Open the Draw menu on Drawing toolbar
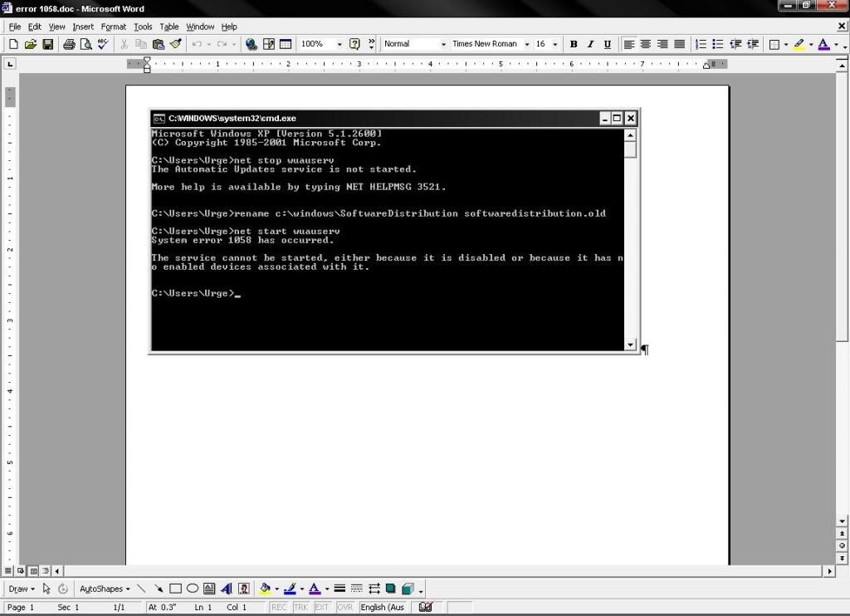The image size is (850, 616). tap(22, 589)
